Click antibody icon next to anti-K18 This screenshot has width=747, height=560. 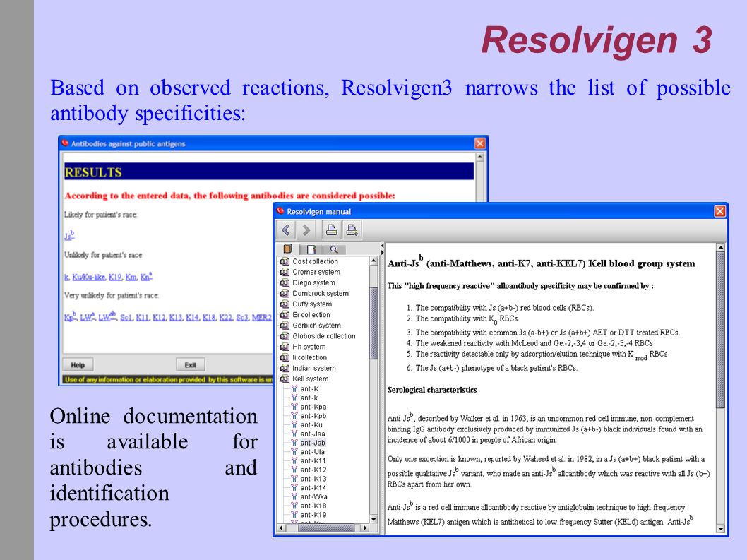pos(294,506)
